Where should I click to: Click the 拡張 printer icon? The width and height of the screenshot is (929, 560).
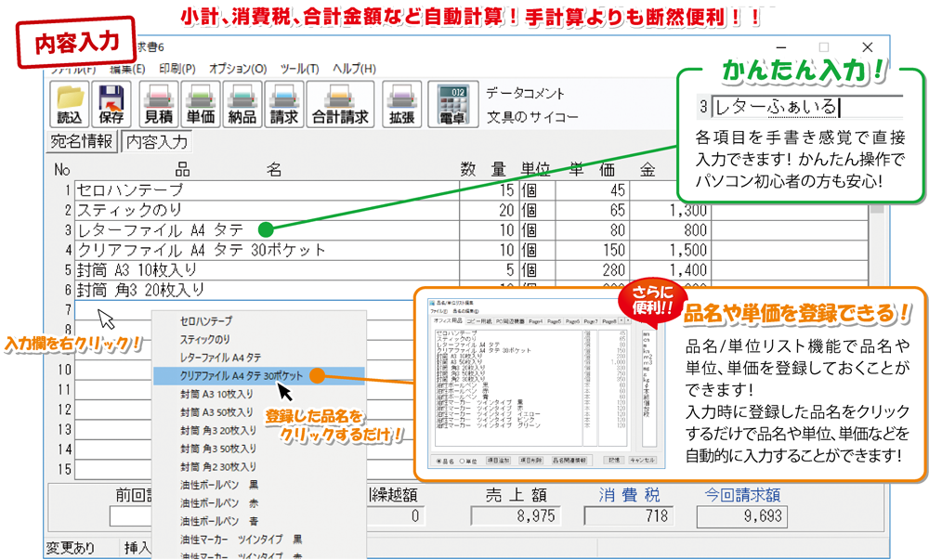click(x=401, y=104)
